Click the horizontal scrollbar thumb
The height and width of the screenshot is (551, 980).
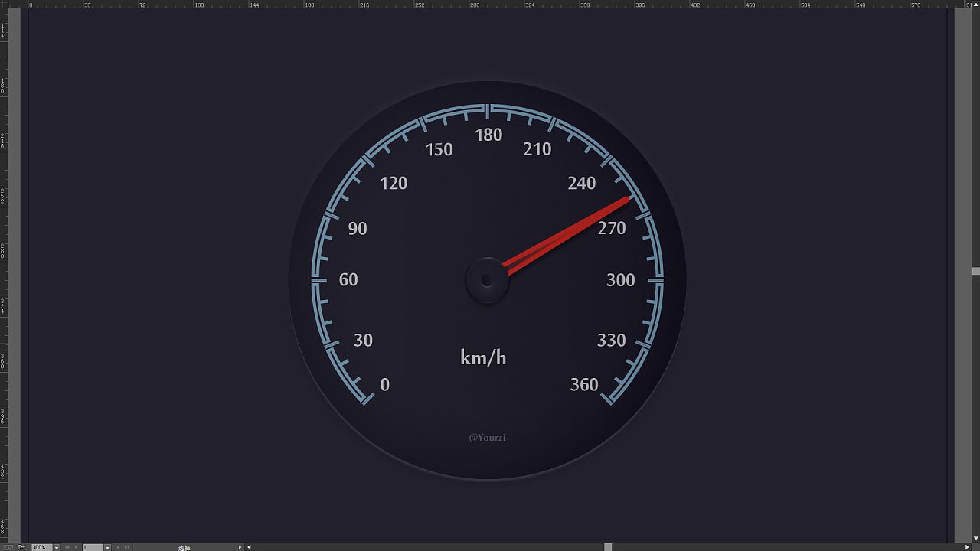click(x=608, y=547)
